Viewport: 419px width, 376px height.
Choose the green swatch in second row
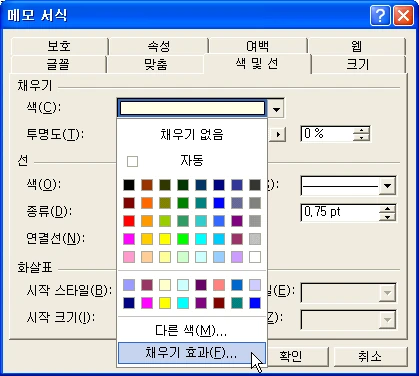coord(183,203)
